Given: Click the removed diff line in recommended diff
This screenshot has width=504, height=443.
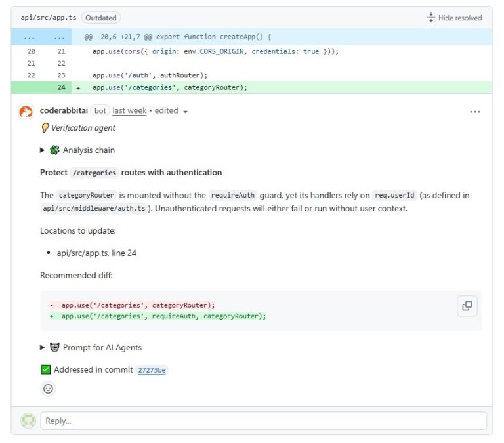Looking at the screenshot, I should pyautogui.click(x=133, y=305).
